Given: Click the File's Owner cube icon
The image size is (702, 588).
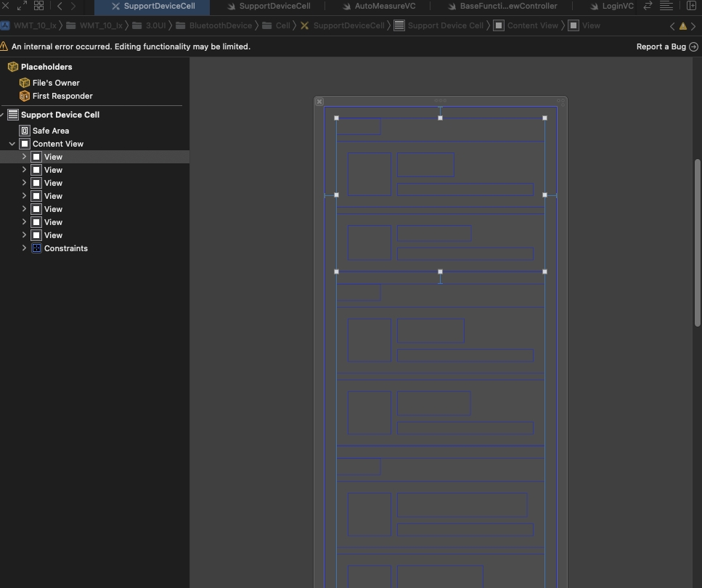Looking at the screenshot, I should pos(25,83).
